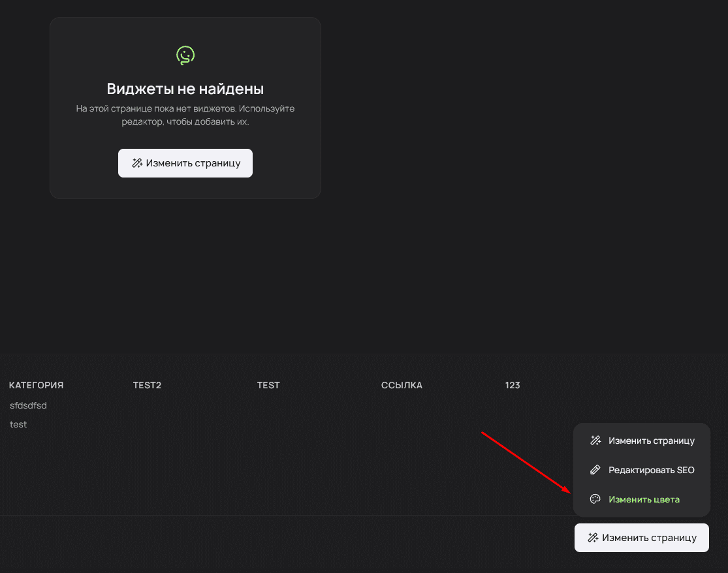Open the test link under КАТЕГОРИЯ
The width and height of the screenshot is (728, 573).
[18, 424]
